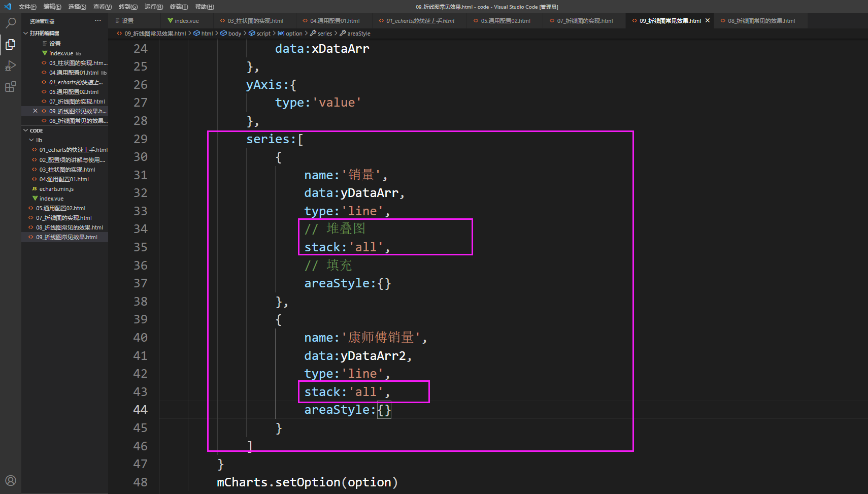Image resolution: width=868 pixels, height=494 pixels.
Task: Close the 09_折线图常见效果.html tab
Action: tap(708, 21)
